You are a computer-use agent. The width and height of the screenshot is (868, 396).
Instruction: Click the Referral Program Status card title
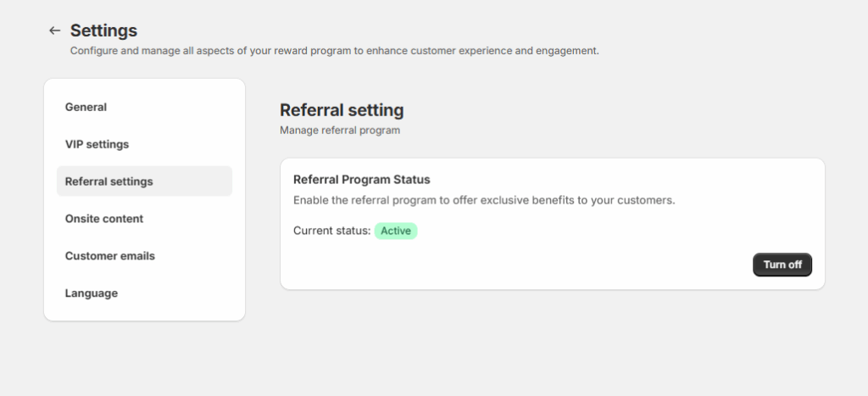click(x=361, y=180)
